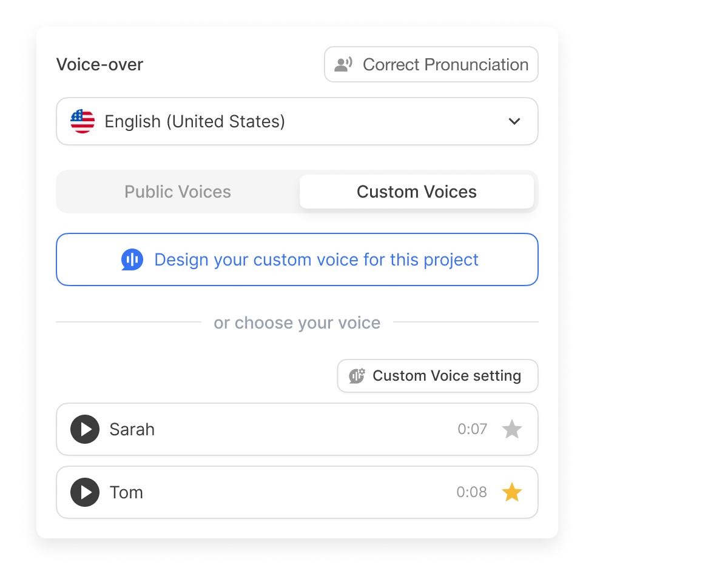The image size is (728, 565).
Task: Select Sarah's voice row
Action: click(x=273, y=429)
